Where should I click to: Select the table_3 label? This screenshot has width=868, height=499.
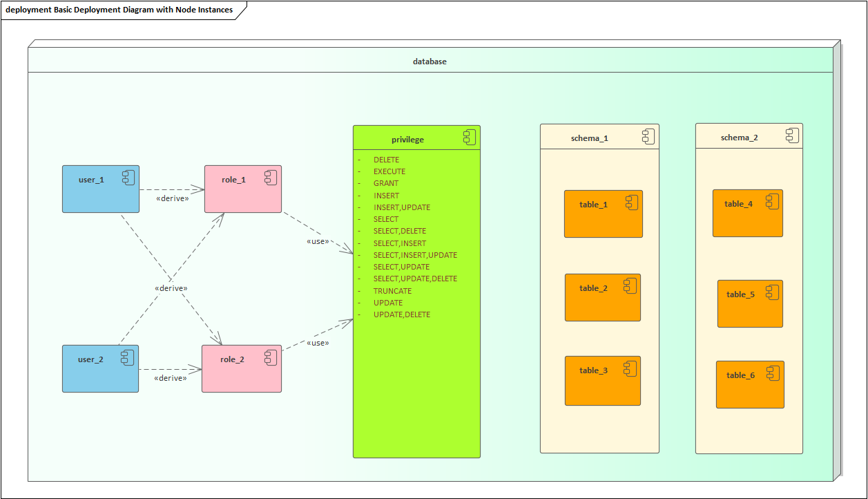pos(594,370)
